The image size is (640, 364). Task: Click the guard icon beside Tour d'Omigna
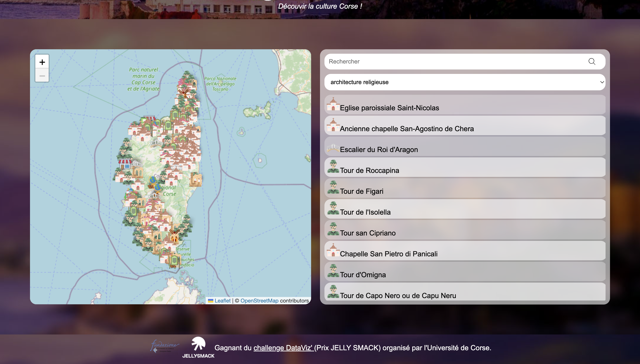click(333, 271)
